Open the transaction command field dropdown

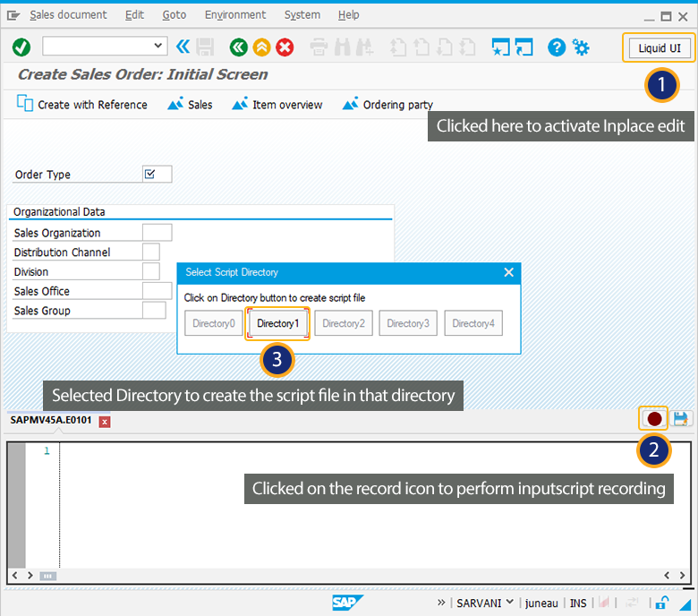(x=157, y=46)
